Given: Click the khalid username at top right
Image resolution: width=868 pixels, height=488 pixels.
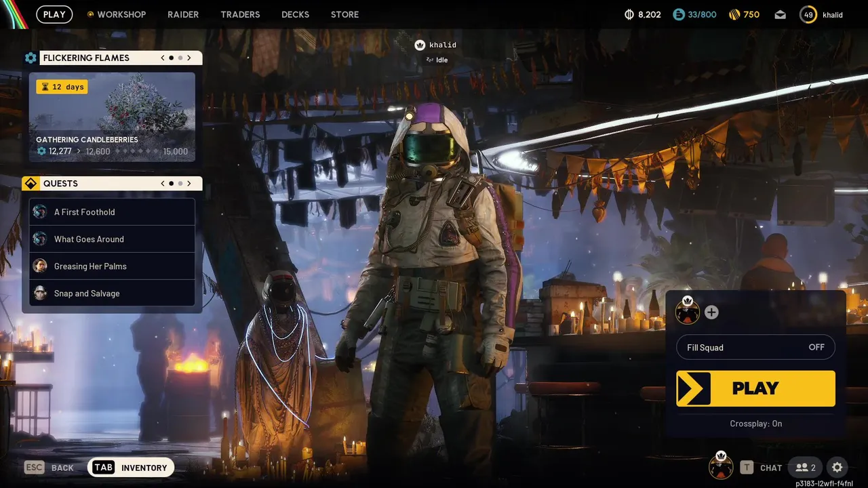Looking at the screenshot, I should (x=833, y=14).
